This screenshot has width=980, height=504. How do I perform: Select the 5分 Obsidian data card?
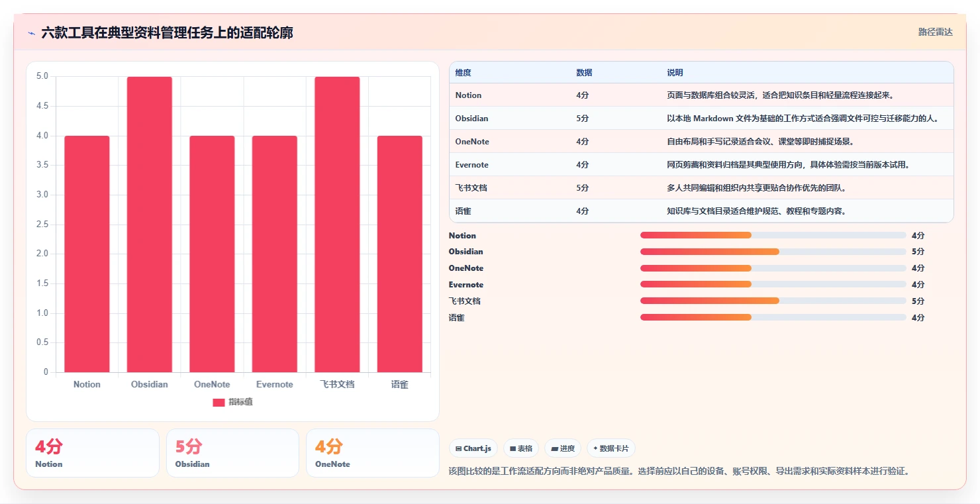[232, 453]
